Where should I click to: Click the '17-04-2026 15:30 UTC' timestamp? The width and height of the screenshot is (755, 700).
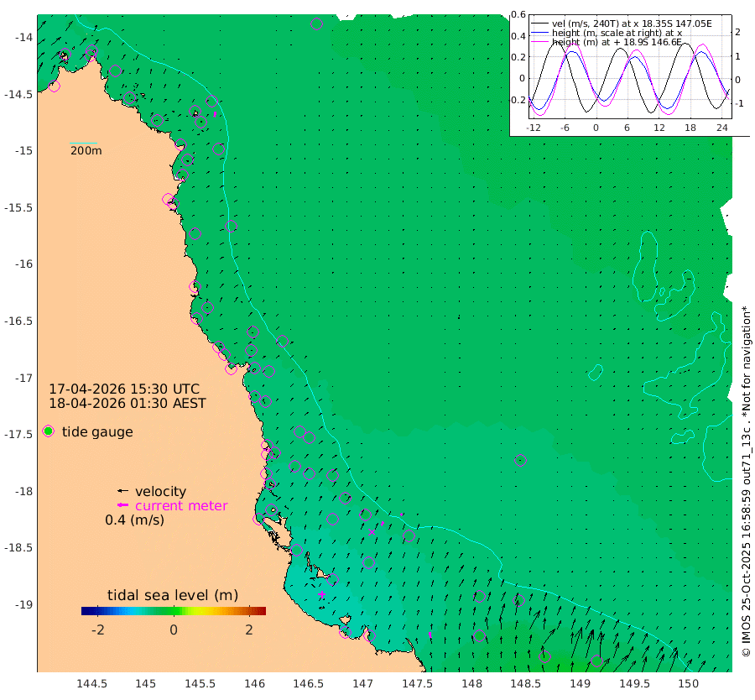click(124, 389)
